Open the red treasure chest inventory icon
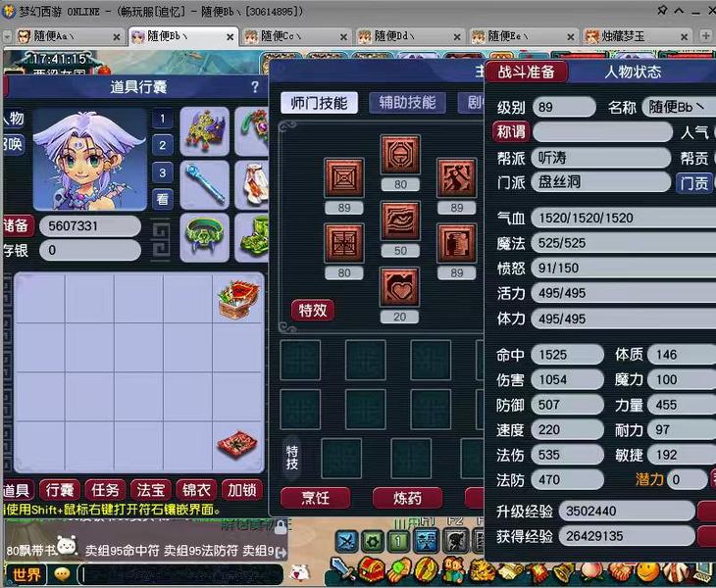Image resolution: width=716 pixels, height=588 pixels. pos(372,569)
